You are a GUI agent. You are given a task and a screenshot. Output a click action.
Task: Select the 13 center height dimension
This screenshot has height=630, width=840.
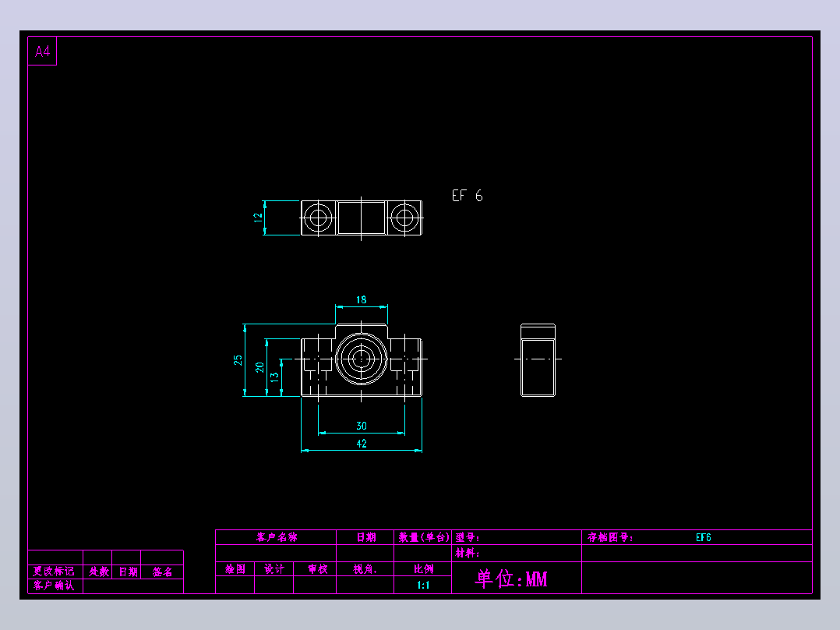(x=274, y=377)
